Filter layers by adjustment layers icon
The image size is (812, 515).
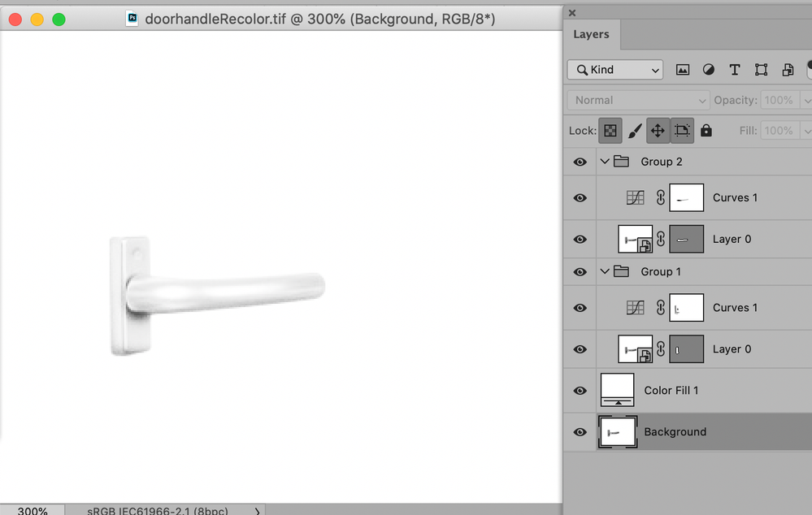point(708,69)
